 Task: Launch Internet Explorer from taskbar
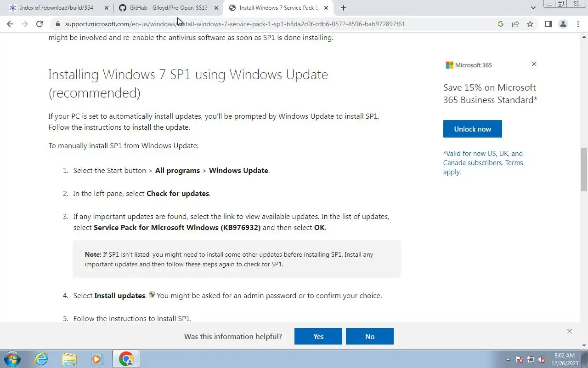click(x=41, y=359)
